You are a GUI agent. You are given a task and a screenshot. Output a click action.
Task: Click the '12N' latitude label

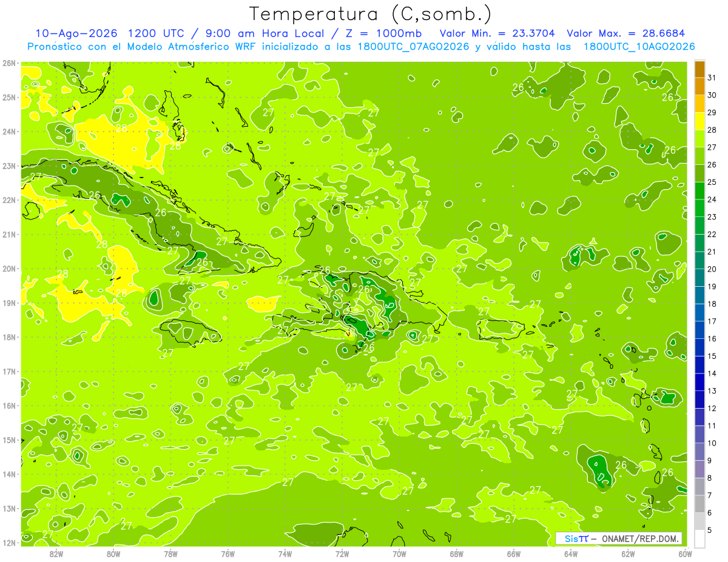(x=8, y=543)
